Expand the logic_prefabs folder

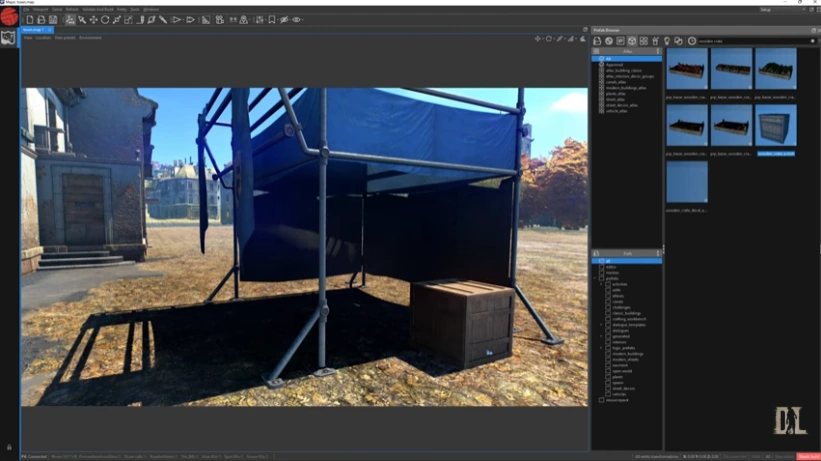pos(601,348)
